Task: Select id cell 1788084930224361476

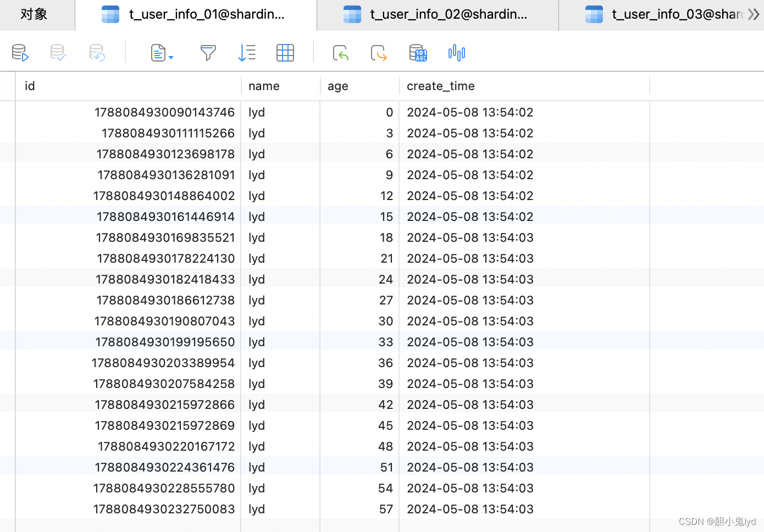Action: point(128,467)
